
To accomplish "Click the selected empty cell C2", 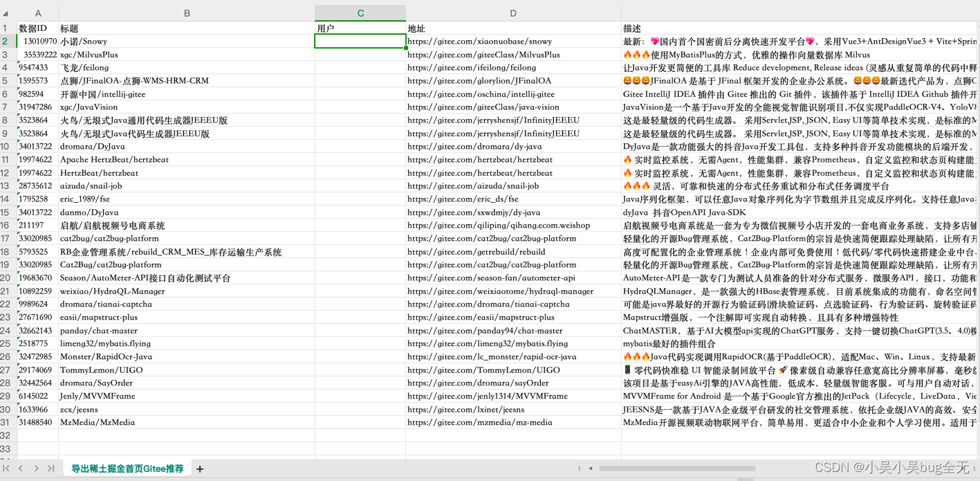I will [x=360, y=42].
